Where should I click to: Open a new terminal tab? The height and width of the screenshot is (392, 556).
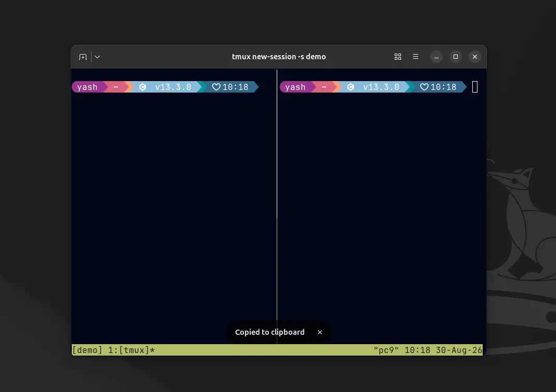click(x=83, y=57)
